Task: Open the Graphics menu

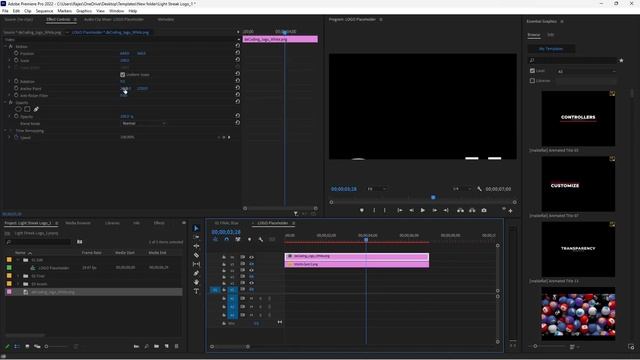Action: pos(84,11)
